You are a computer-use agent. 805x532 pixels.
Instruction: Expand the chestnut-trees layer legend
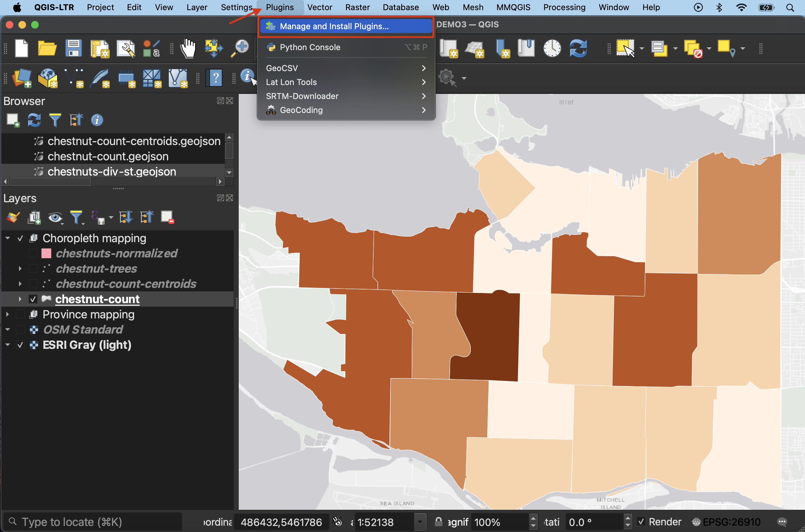point(20,269)
